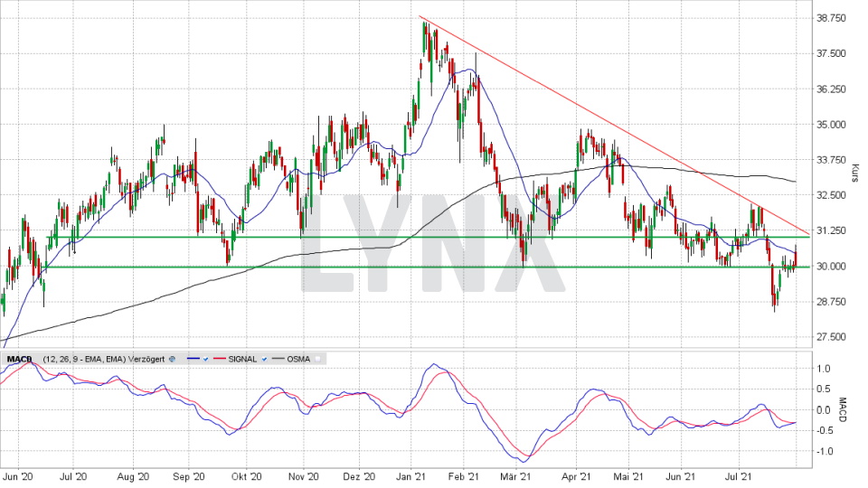Click the gray OSMA line color swatch

click(278, 359)
